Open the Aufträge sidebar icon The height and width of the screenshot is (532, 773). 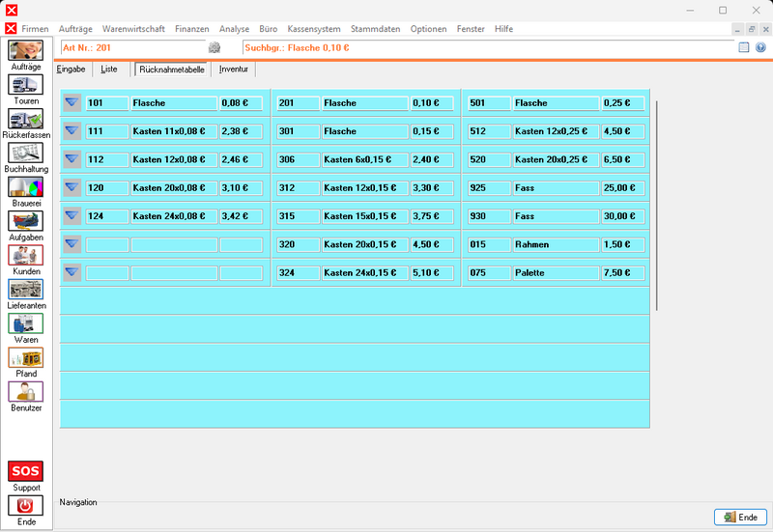pyautogui.click(x=26, y=50)
